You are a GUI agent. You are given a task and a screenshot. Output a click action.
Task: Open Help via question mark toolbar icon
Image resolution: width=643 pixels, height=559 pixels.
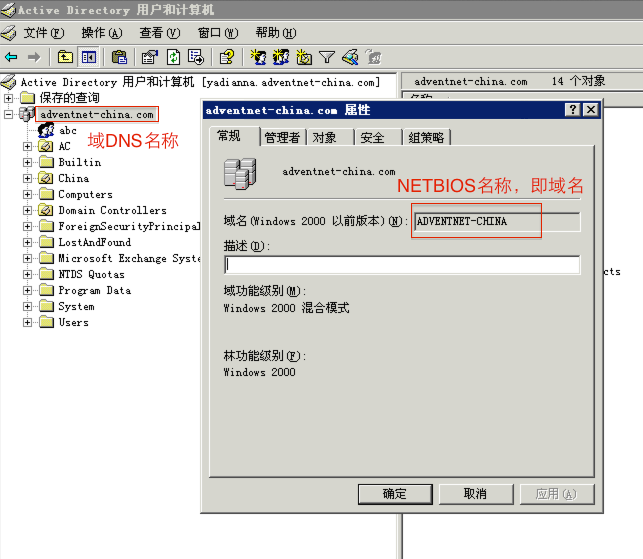(227, 57)
